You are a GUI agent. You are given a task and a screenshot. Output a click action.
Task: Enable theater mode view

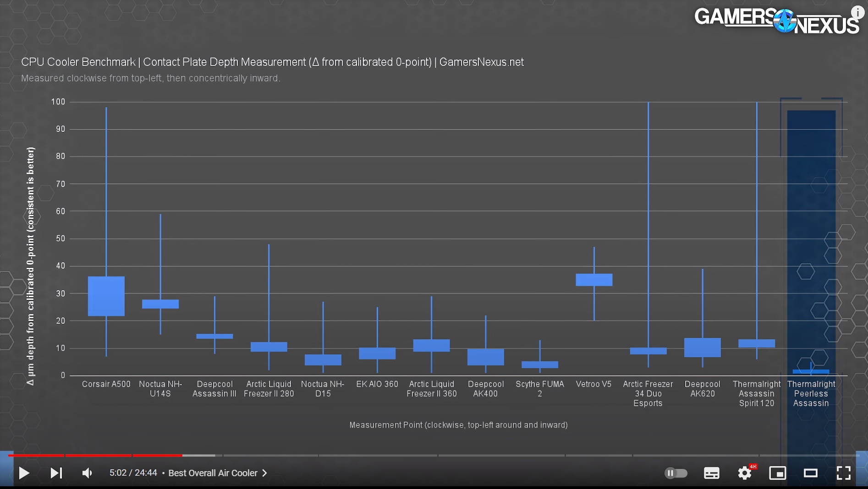[810, 473]
